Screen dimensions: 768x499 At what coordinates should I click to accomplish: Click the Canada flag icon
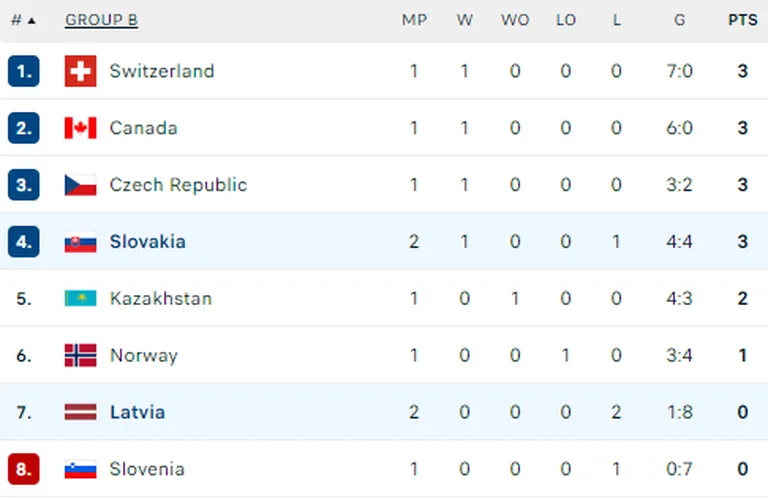[80, 128]
